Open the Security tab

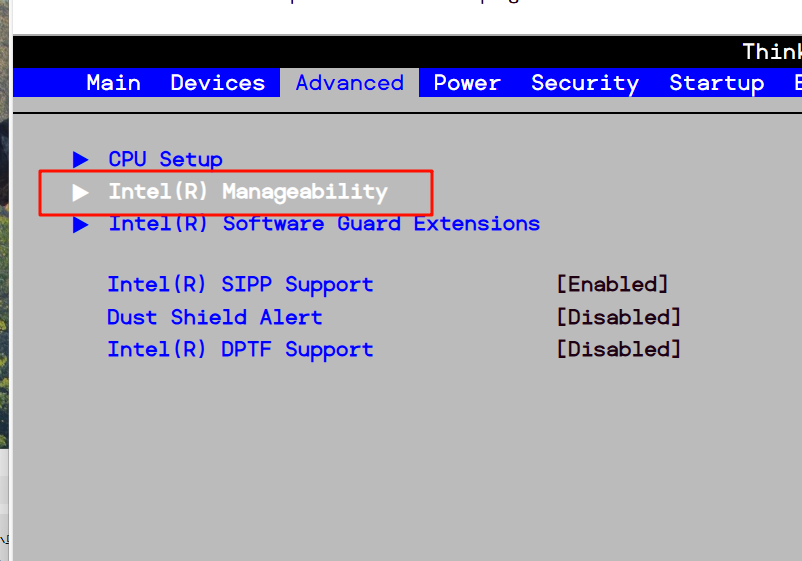click(x=584, y=83)
